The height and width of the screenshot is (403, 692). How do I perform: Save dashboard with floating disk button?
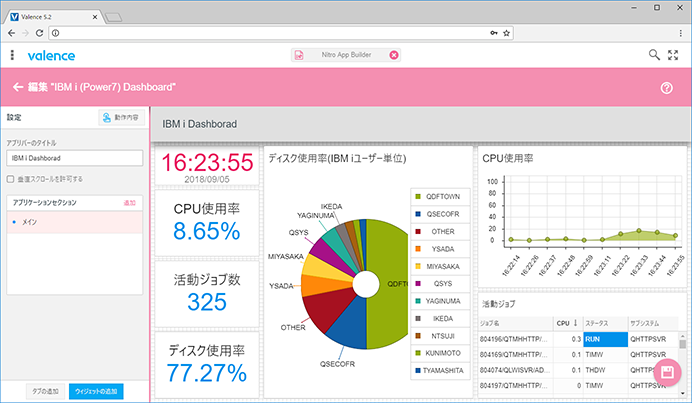click(x=667, y=373)
